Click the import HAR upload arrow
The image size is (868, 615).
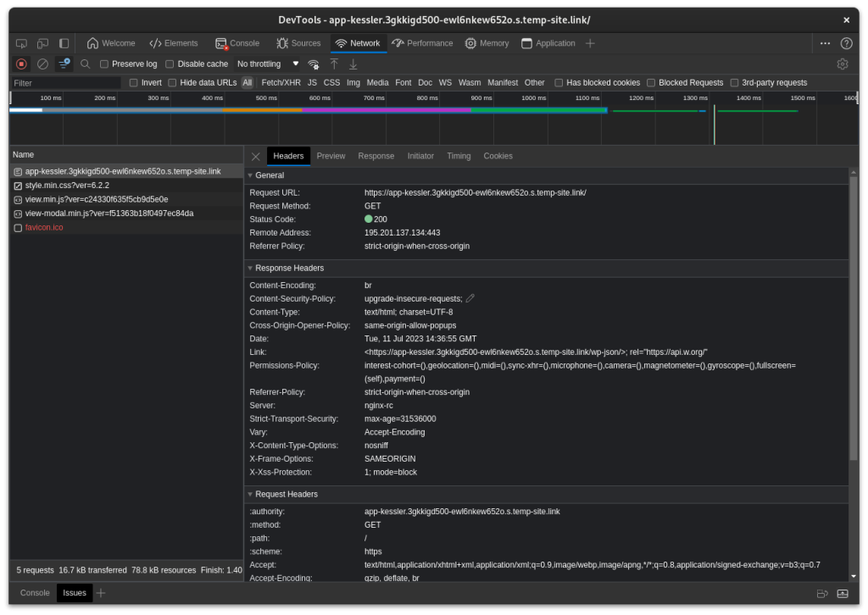(334, 64)
